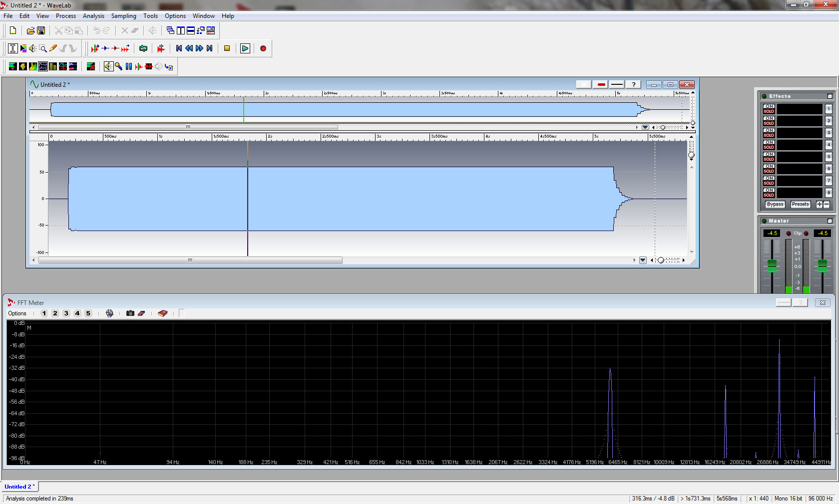Collapse the Master panel
Viewport: 839px width, 504px height.
830,221
